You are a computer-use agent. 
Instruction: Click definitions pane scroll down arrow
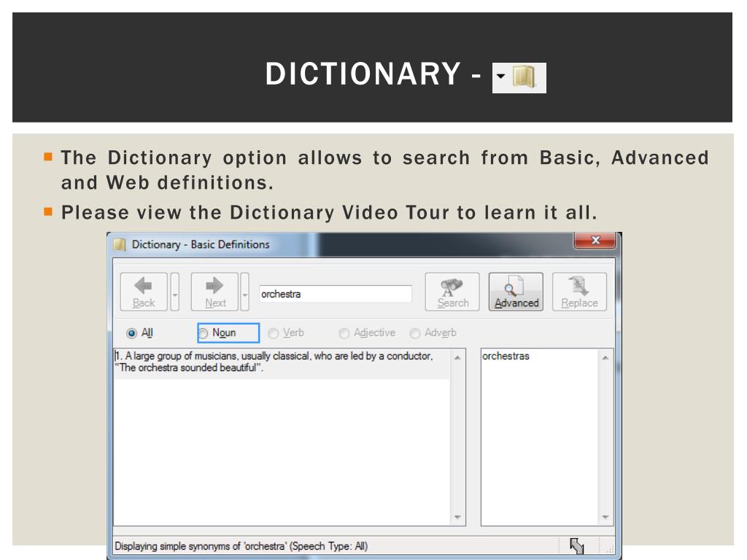pyautogui.click(x=457, y=517)
